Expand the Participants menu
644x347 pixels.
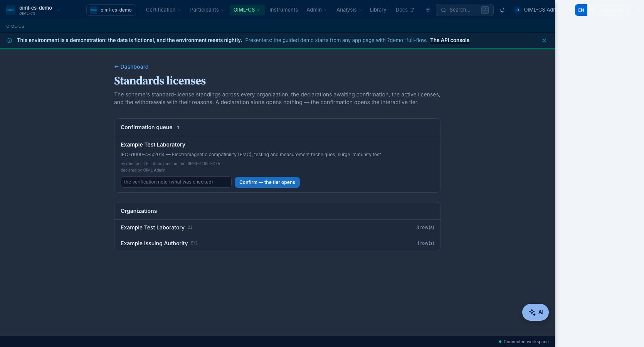(207, 10)
